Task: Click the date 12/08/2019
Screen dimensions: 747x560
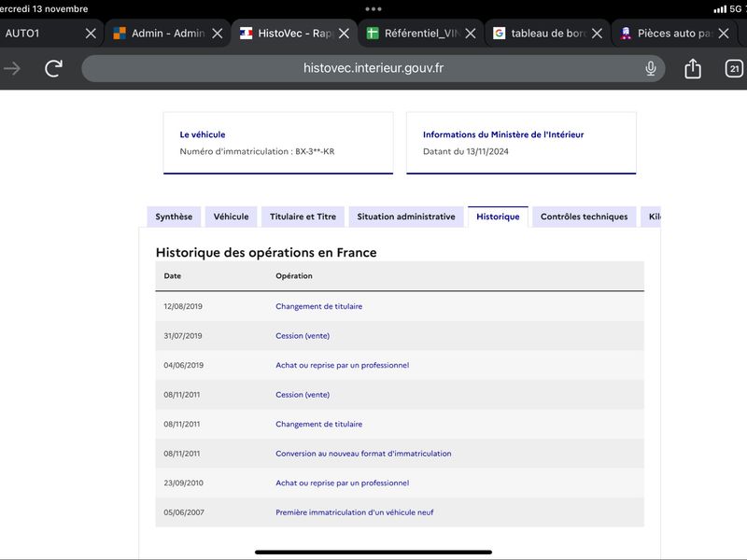Action: click(183, 306)
